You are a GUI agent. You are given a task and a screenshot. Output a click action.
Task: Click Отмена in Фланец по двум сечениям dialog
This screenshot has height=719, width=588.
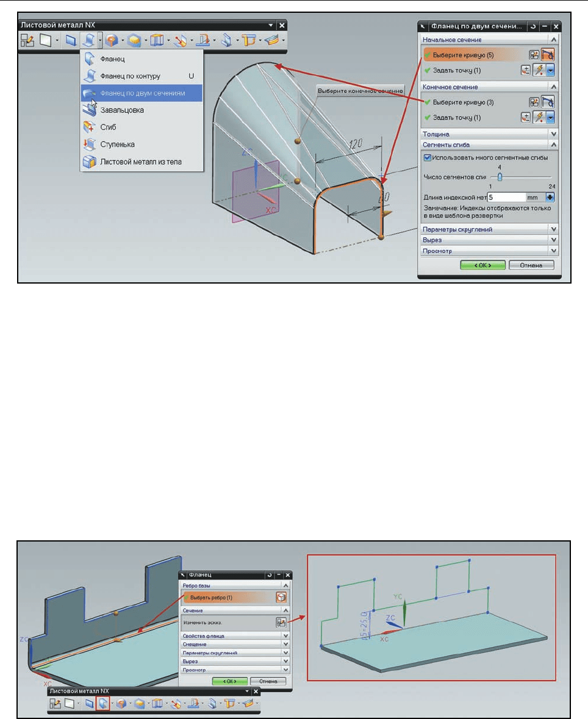[x=531, y=265]
